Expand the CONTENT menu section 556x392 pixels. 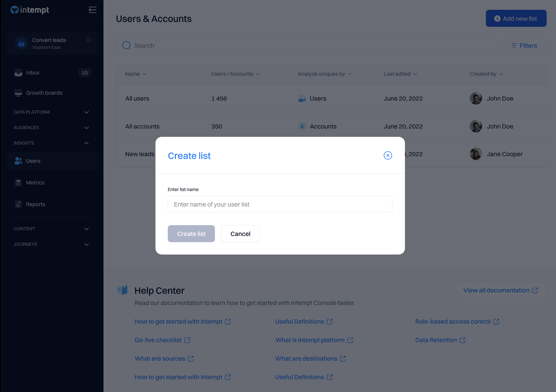[86, 229]
